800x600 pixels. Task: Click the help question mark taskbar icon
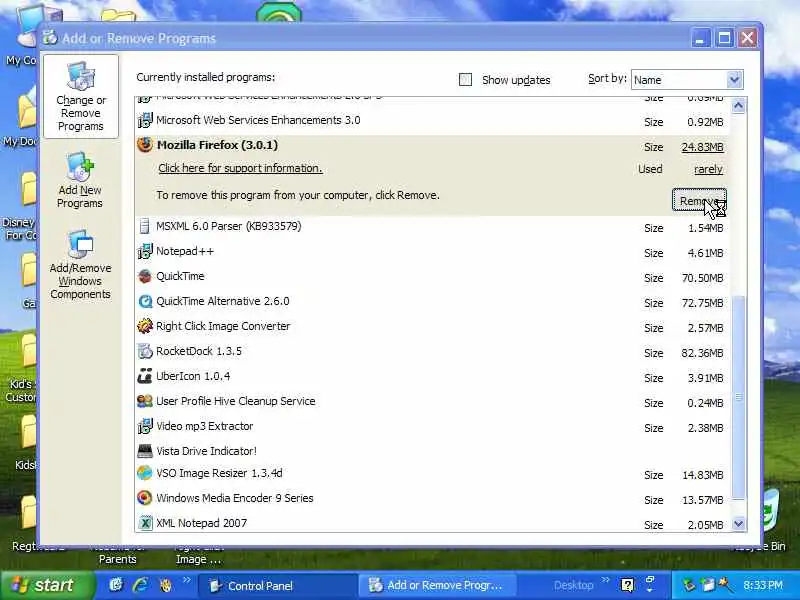628,585
